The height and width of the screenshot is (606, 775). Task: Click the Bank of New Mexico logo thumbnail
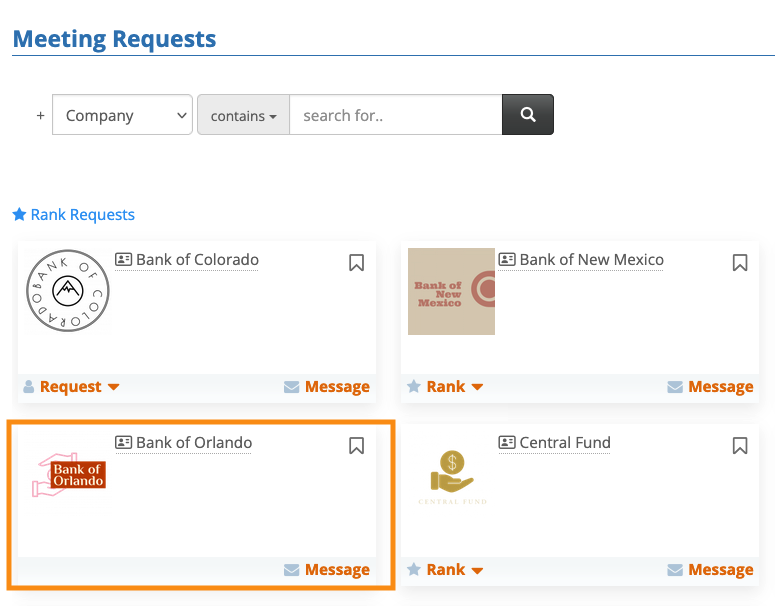(x=451, y=291)
